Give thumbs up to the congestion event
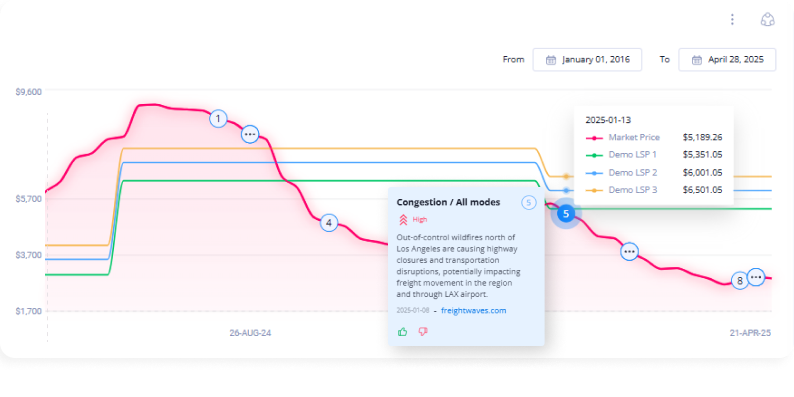The width and height of the screenshot is (794, 397). coord(403,332)
